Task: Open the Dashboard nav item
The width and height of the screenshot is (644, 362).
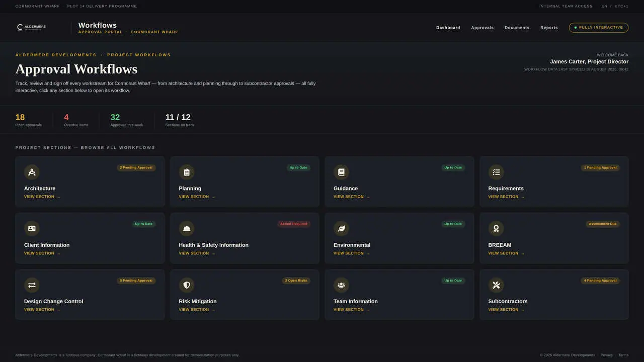Action: 448,28
